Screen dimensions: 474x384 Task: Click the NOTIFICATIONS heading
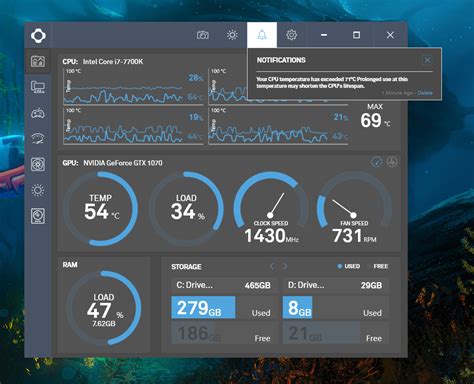(x=281, y=60)
